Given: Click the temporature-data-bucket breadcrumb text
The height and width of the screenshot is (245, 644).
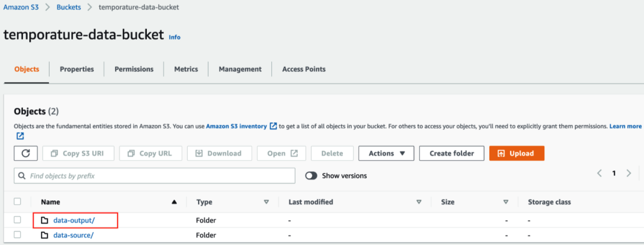Looking at the screenshot, I should tap(139, 7).
